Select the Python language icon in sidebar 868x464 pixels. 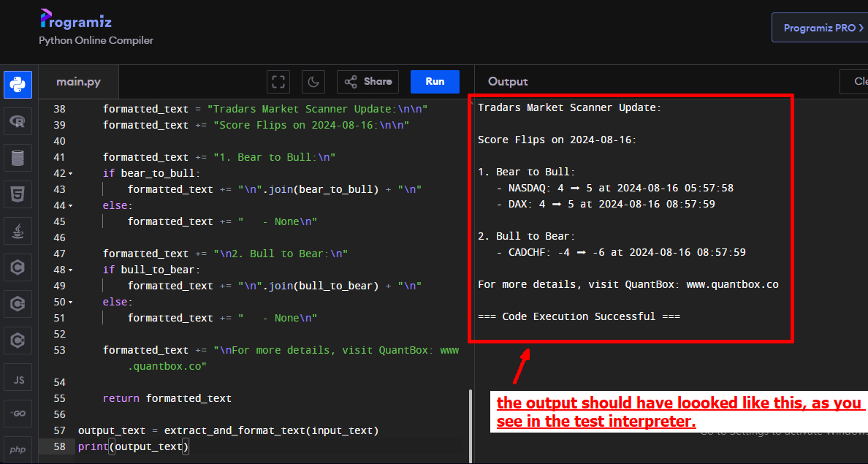(18, 85)
